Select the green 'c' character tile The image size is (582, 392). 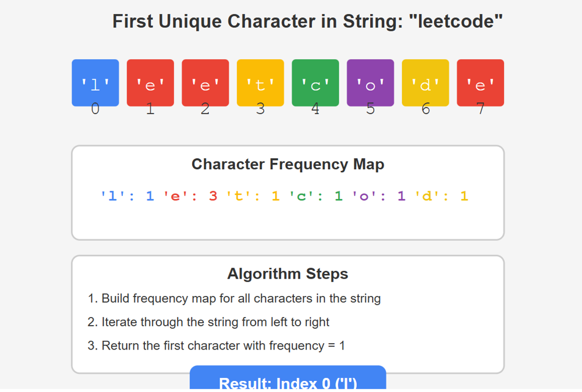coord(315,83)
